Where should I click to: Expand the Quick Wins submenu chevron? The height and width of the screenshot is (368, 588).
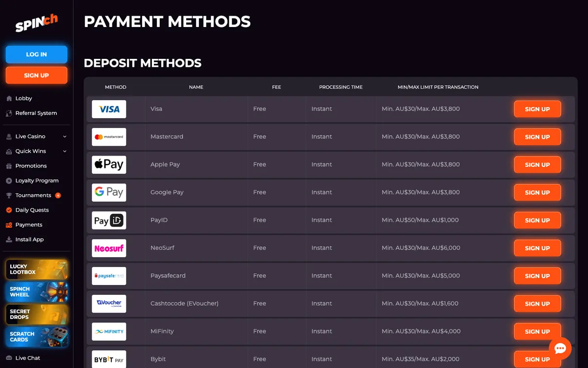point(65,152)
